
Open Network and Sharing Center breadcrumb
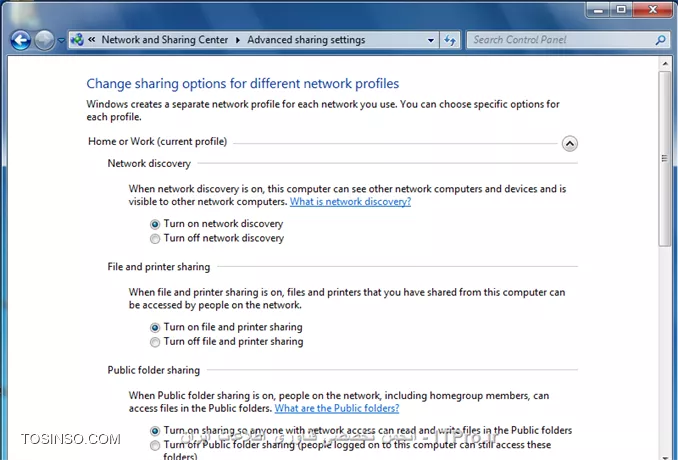(165, 40)
